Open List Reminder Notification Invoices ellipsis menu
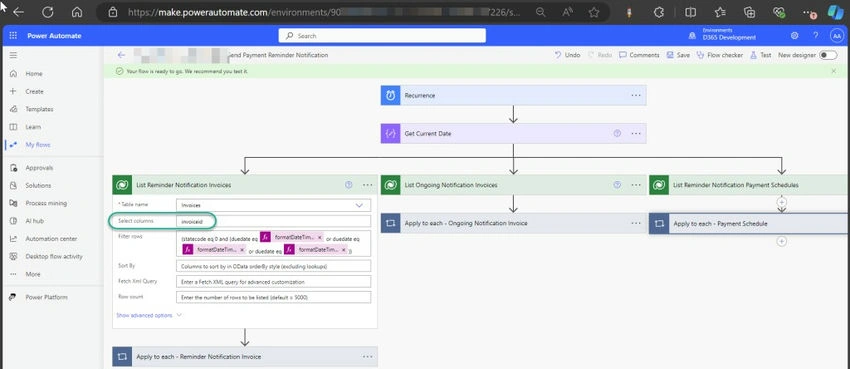 pyautogui.click(x=368, y=185)
